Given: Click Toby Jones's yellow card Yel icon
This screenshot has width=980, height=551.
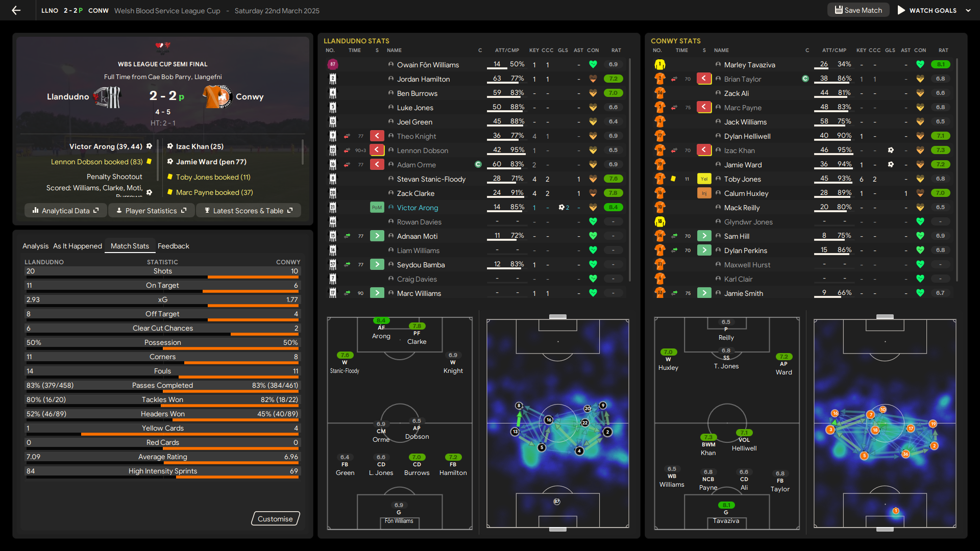Looking at the screenshot, I should point(704,179).
